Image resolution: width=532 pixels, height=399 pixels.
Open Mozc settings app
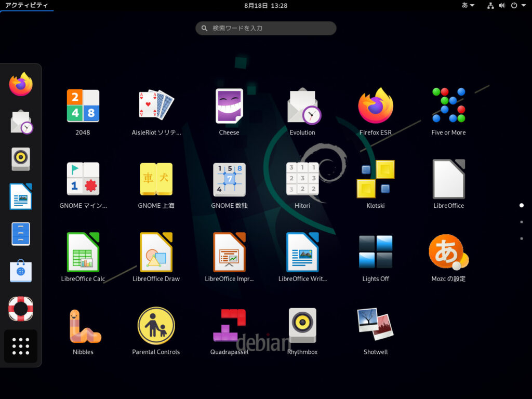click(448, 253)
